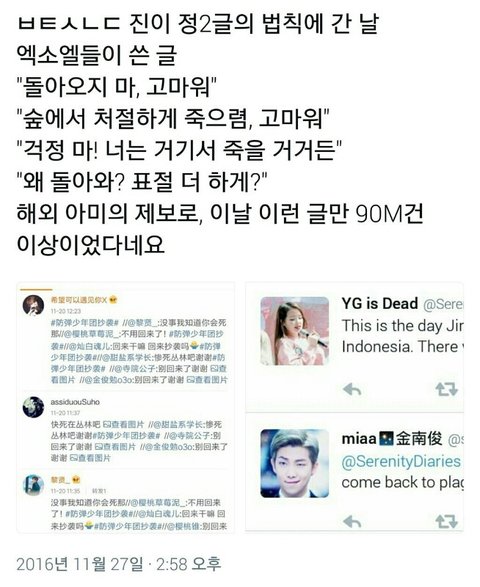Click the @SerenityDiaries mention link

(401, 461)
